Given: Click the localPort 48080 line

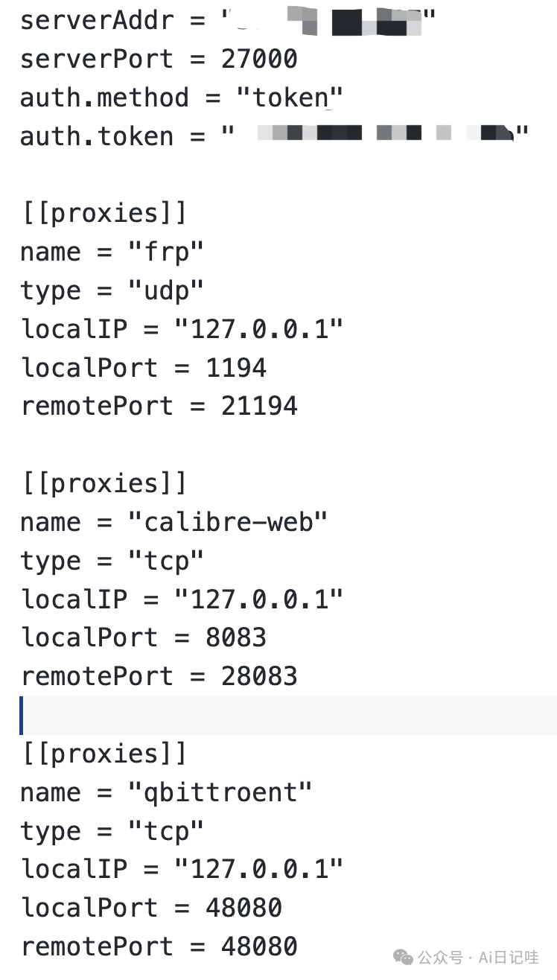Looking at the screenshot, I should tap(151, 908).
